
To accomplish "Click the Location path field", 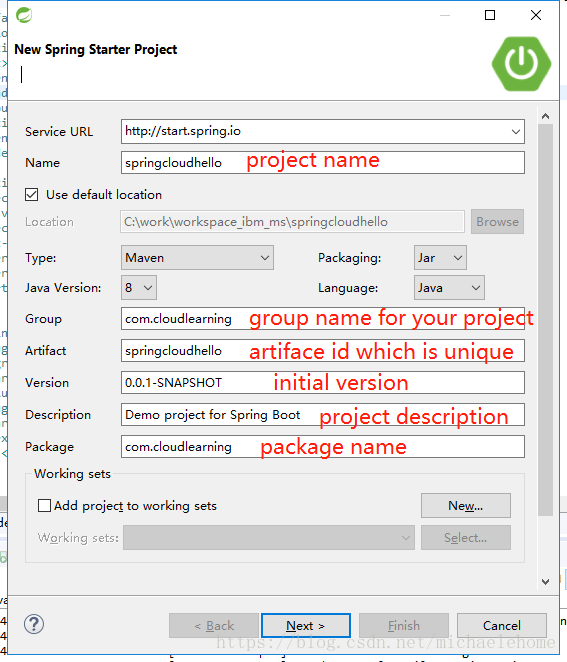I will click(x=293, y=222).
